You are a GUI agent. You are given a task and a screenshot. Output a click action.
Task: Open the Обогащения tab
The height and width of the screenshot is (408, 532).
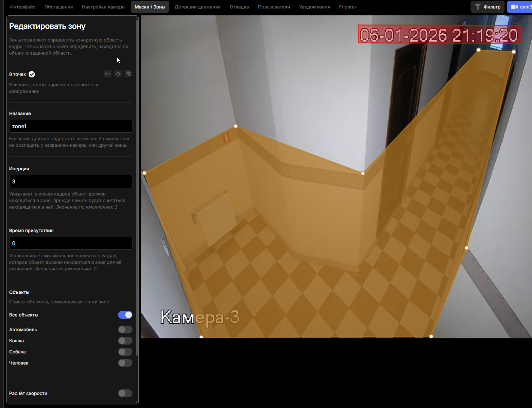pyautogui.click(x=59, y=7)
